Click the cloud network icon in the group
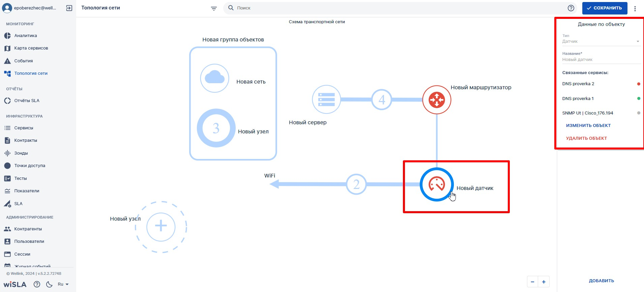The image size is (644, 292). [215, 78]
